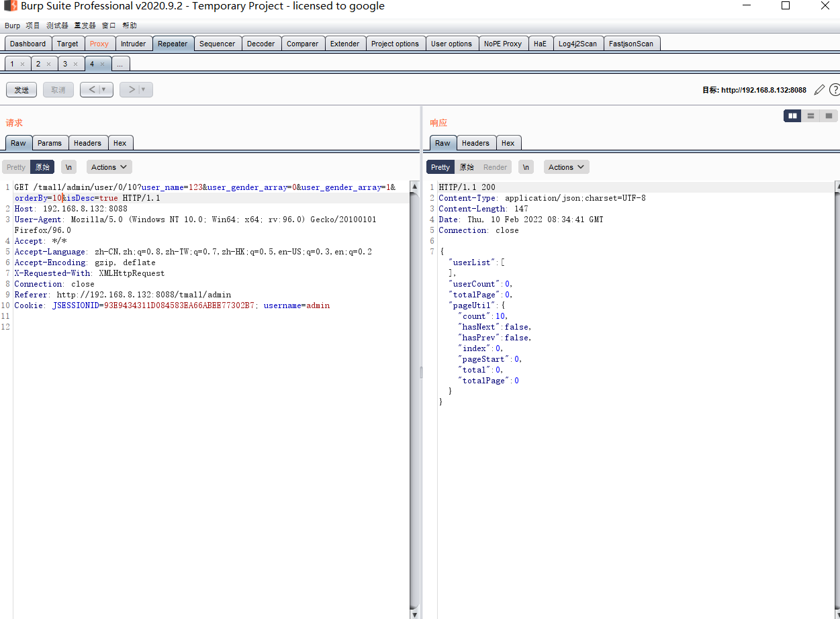Viewport: 840px width, 619px height.
Task: Open response Headers tab
Action: (475, 143)
